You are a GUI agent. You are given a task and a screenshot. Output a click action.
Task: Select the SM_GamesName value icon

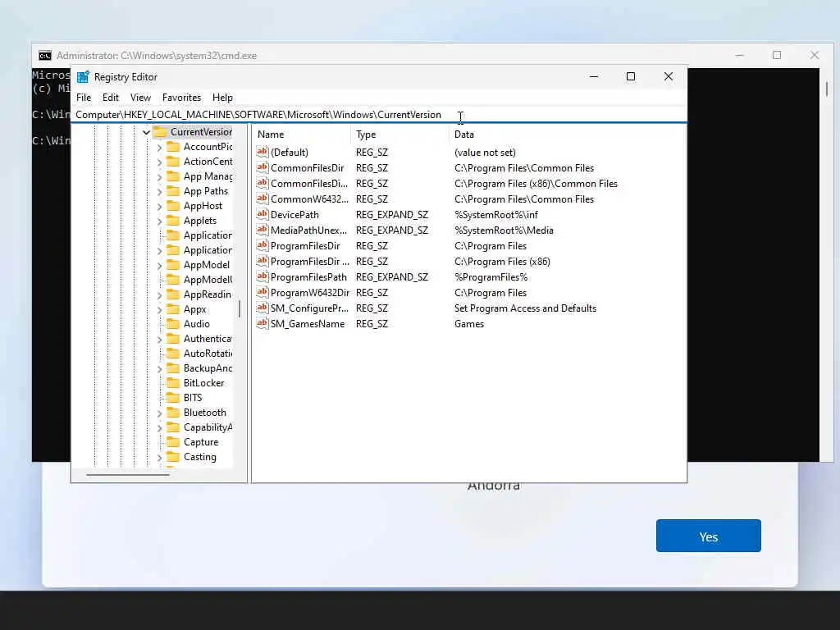point(262,323)
